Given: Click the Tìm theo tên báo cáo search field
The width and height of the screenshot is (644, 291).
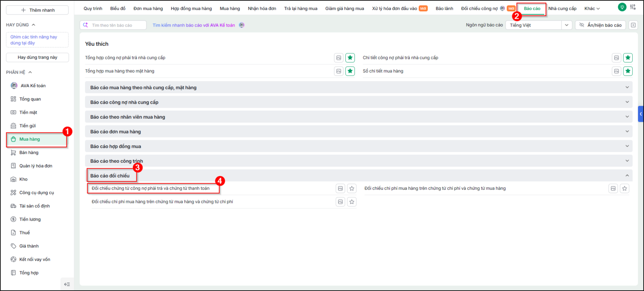Looking at the screenshot, I should [113, 25].
